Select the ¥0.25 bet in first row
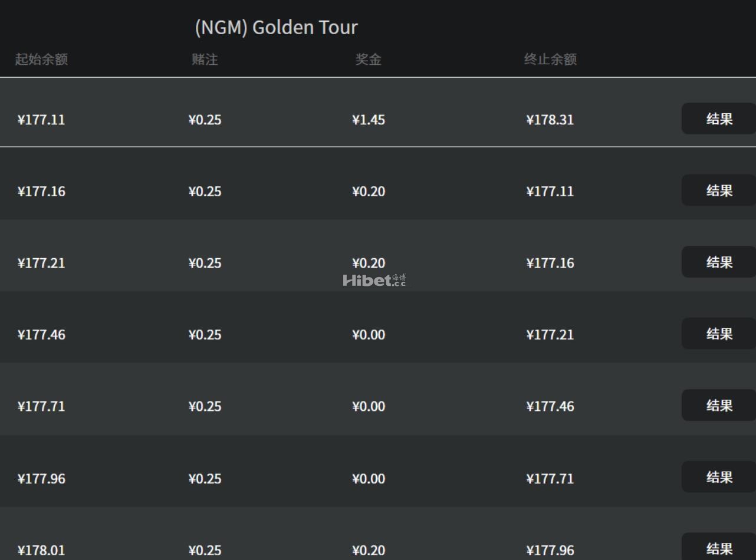Image resolution: width=756 pixels, height=560 pixels. coord(205,120)
